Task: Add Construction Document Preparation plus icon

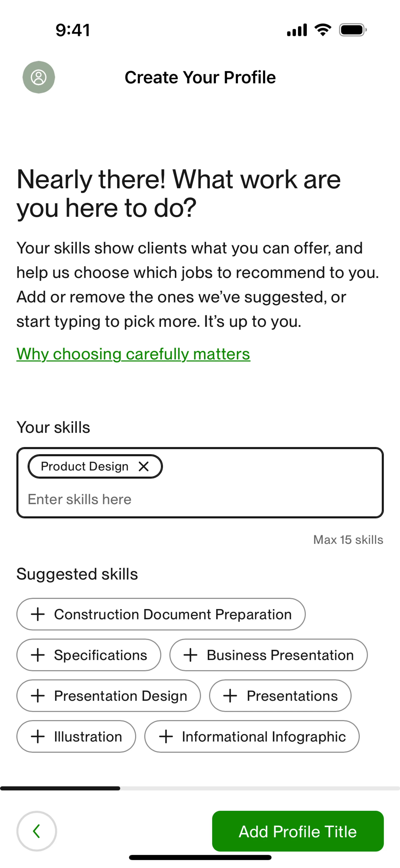Action: [38, 614]
